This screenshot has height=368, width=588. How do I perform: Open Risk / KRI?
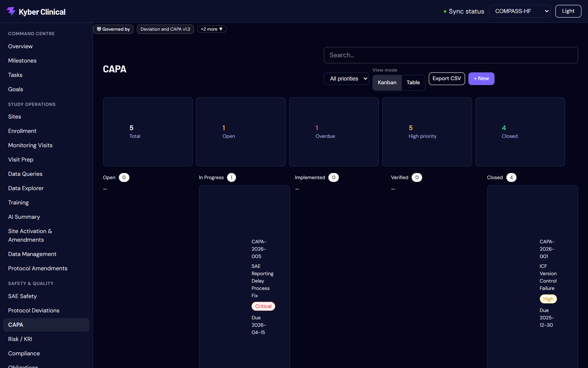46,339
